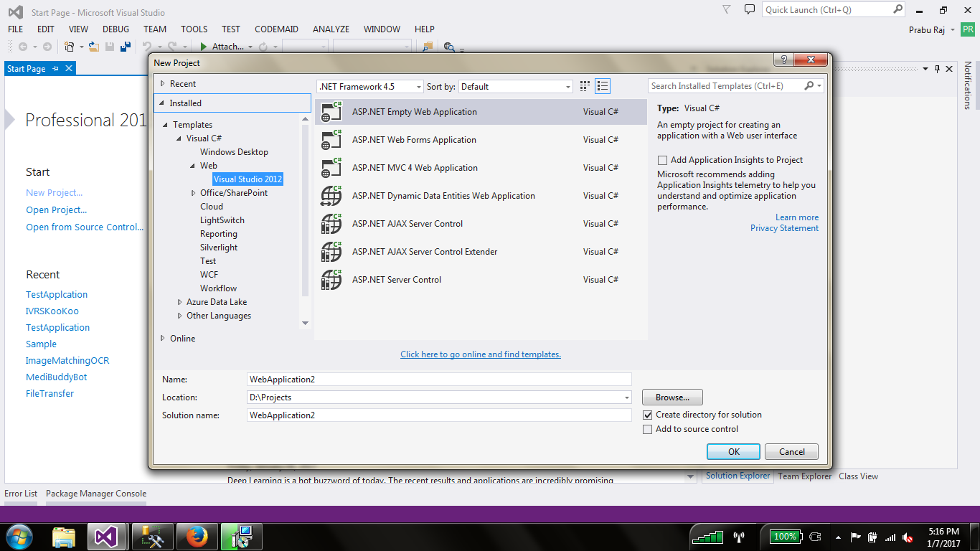Switch to the Class View tab
The image size is (980, 551).
(858, 476)
